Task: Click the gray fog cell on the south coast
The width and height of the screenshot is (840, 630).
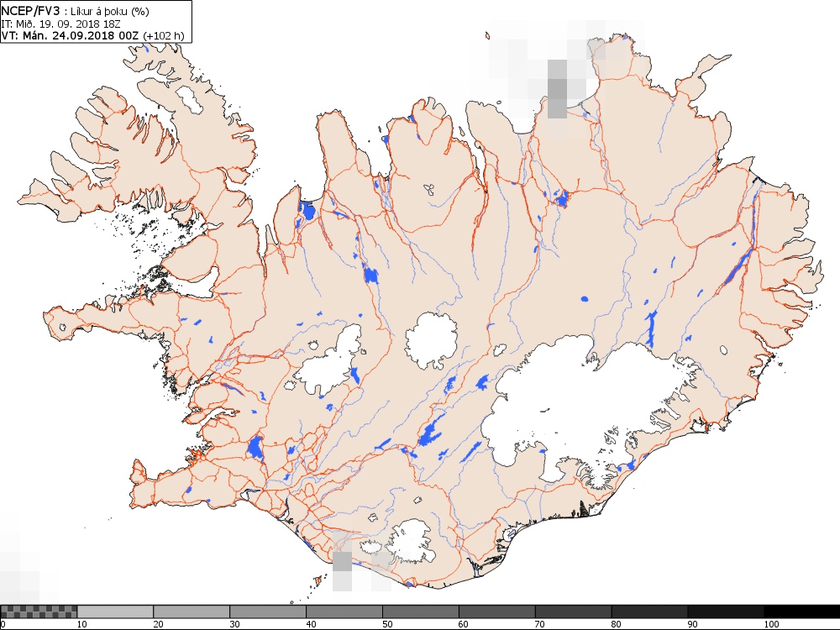Action: [343, 561]
